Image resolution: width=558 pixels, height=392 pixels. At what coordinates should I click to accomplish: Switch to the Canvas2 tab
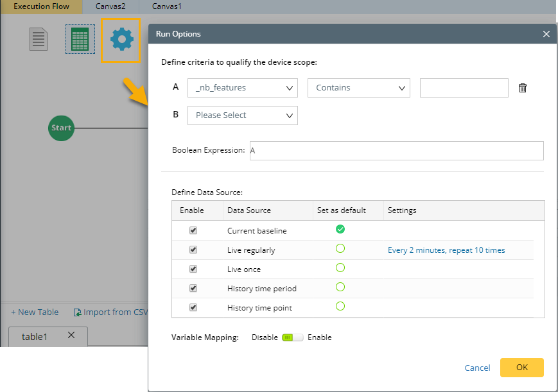(x=110, y=6)
